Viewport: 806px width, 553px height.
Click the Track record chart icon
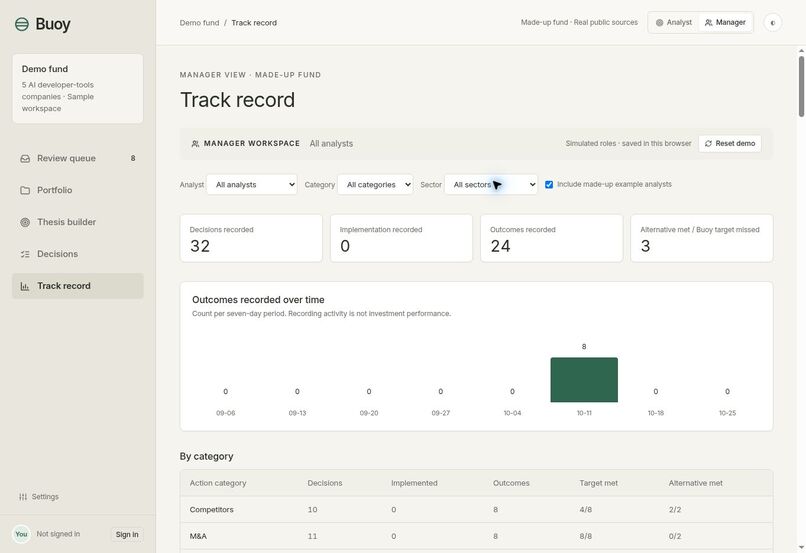point(25,286)
